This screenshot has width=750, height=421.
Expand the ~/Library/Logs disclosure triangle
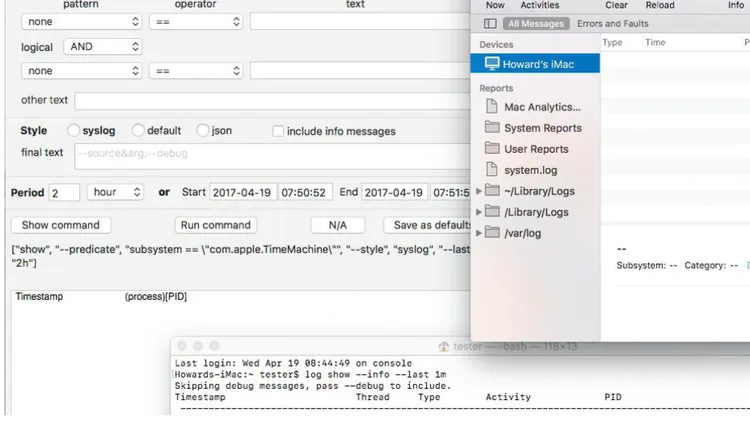click(x=479, y=191)
